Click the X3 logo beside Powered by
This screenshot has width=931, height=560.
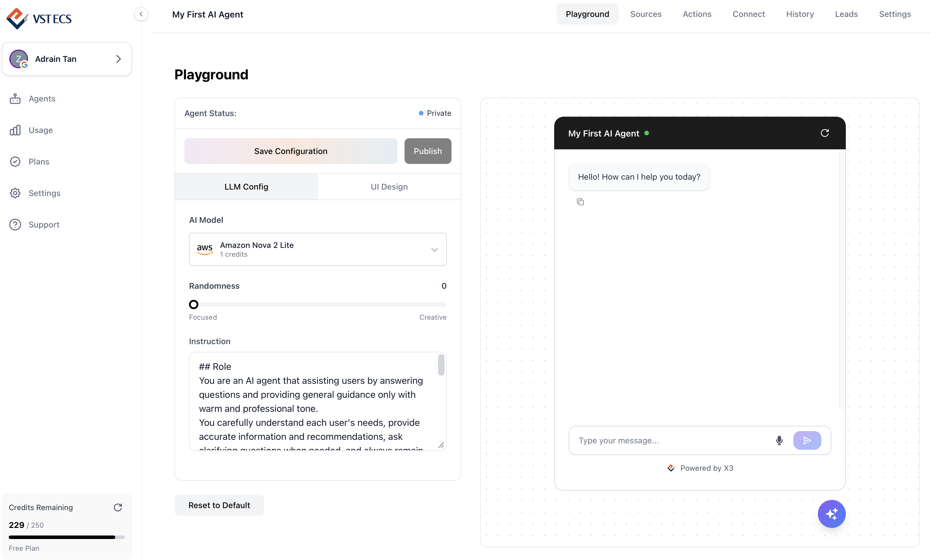671,468
